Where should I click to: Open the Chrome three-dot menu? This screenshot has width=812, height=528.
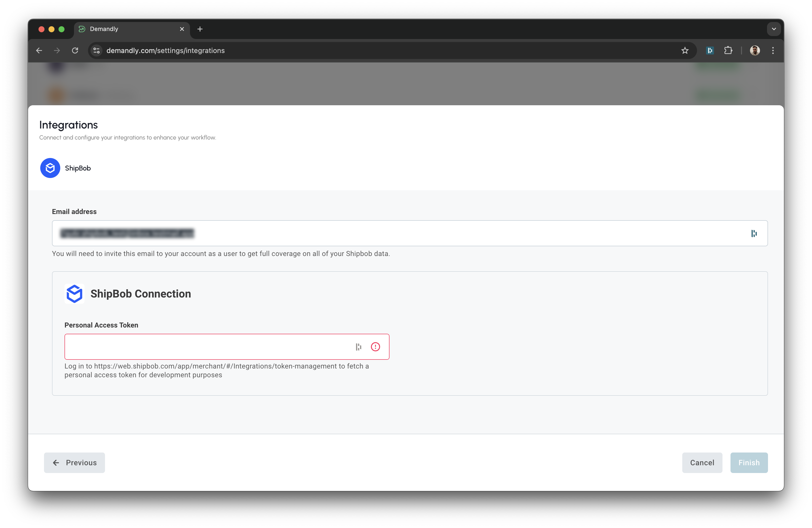click(773, 50)
